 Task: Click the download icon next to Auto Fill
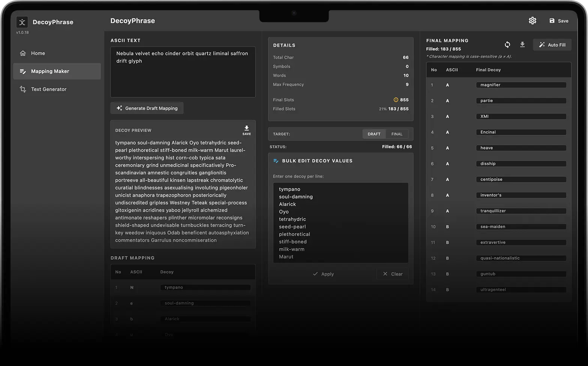click(x=522, y=44)
